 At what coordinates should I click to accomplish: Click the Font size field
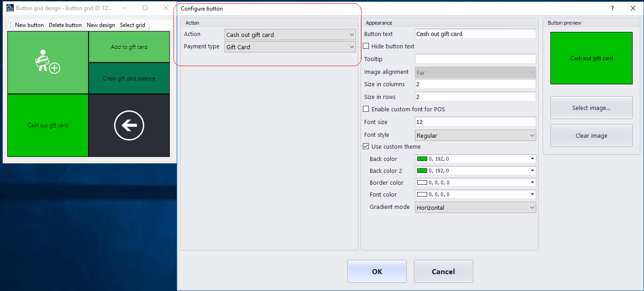476,122
